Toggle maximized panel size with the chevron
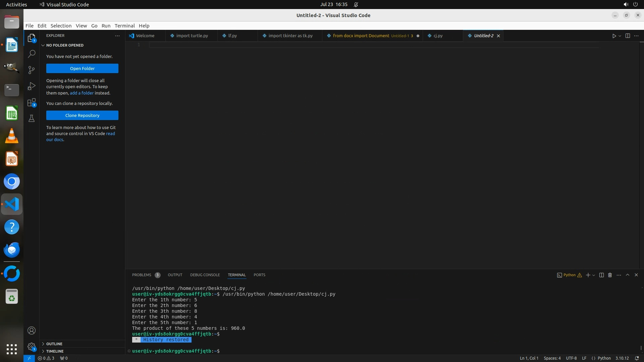 [x=628, y=275]
